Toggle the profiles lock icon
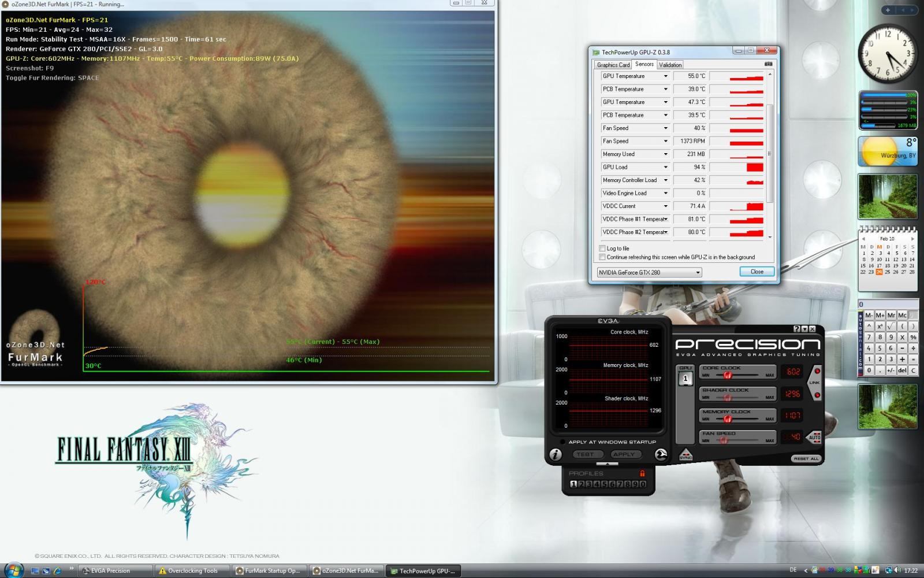The width and height of the screenshot is (924, 578). (642, 473)
